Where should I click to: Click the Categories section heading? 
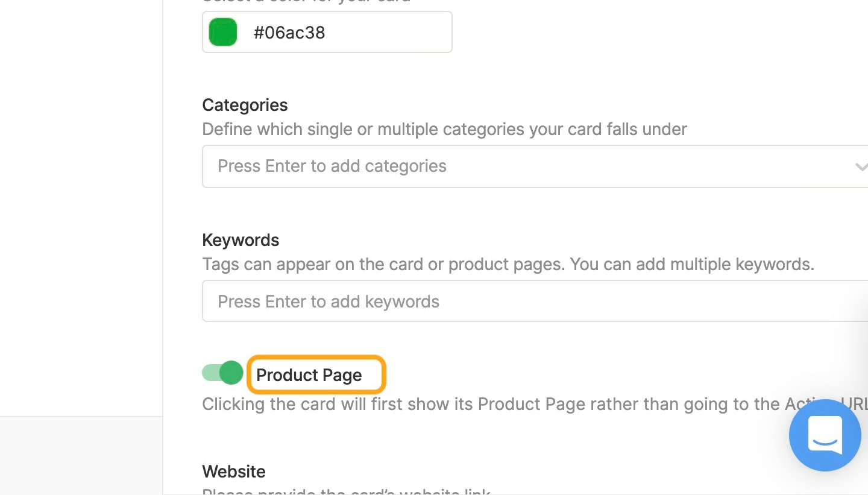click(245, 105)
